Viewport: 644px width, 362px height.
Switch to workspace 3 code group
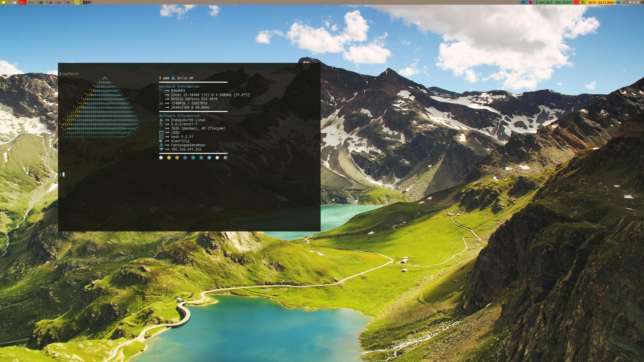[x=31, y=3]
